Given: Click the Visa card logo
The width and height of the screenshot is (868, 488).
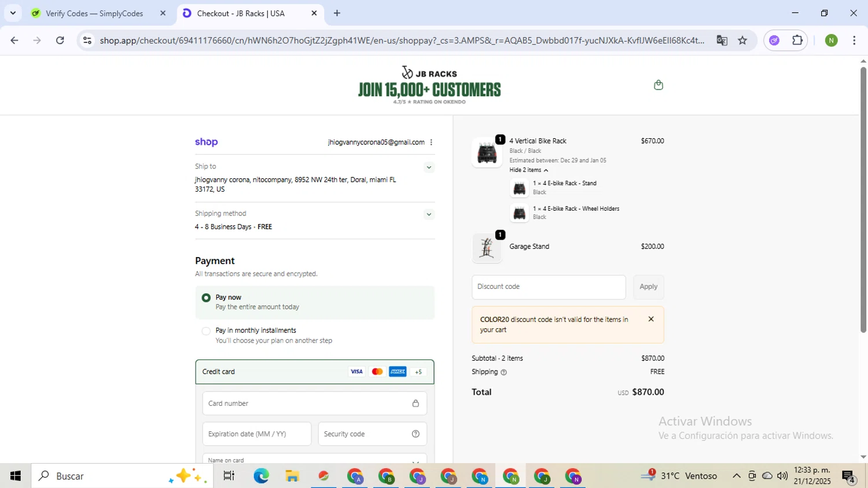Looking at the screenshot, I should click(x=356, y=372).
